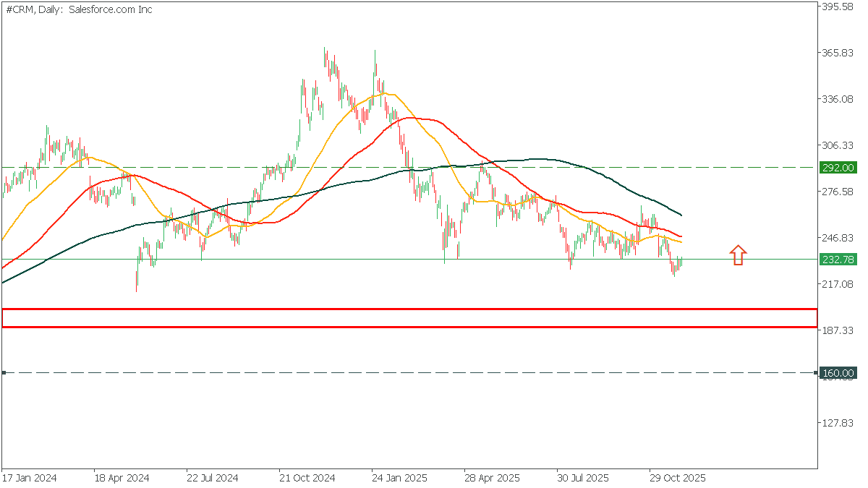Select the 292.00 price level tag
868x488 pixels.
[x=838, y=168]
